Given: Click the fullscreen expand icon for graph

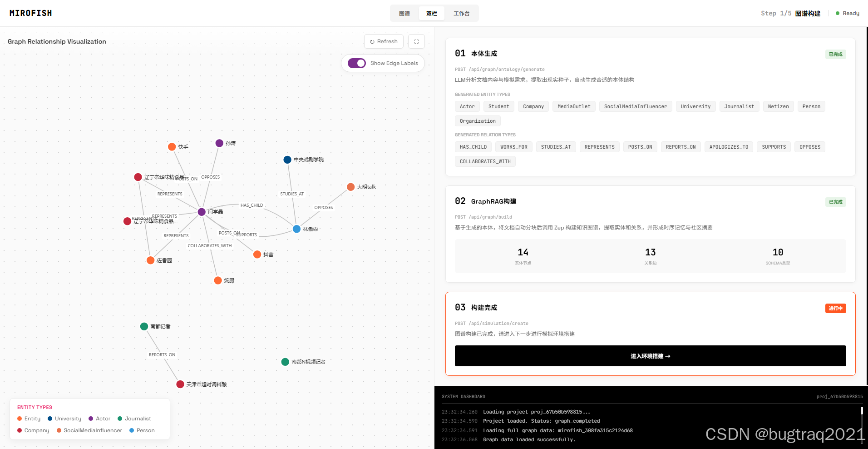Looking at the screenshot, I should (x=416, y=41).
